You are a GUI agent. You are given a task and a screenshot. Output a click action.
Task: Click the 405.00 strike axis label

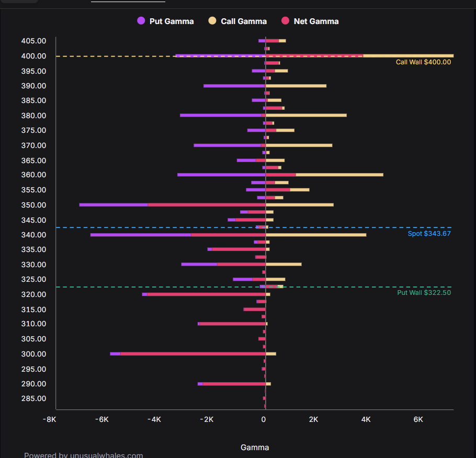(33, 41)
